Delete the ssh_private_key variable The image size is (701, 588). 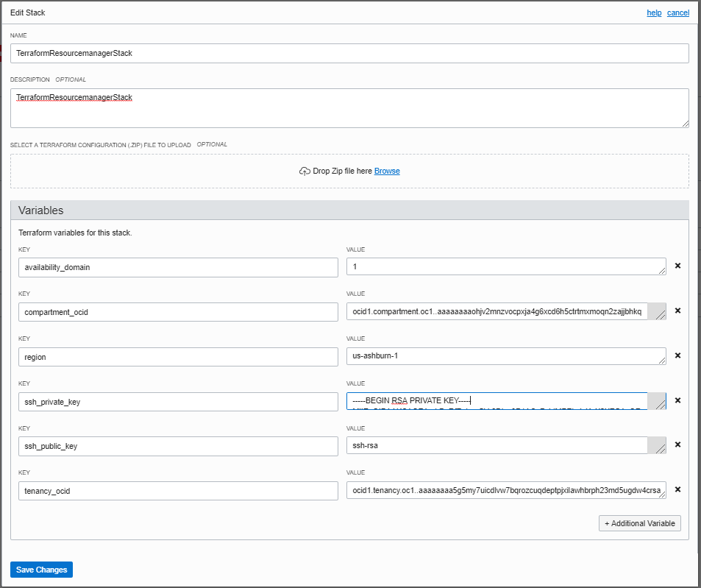point(677,400)
